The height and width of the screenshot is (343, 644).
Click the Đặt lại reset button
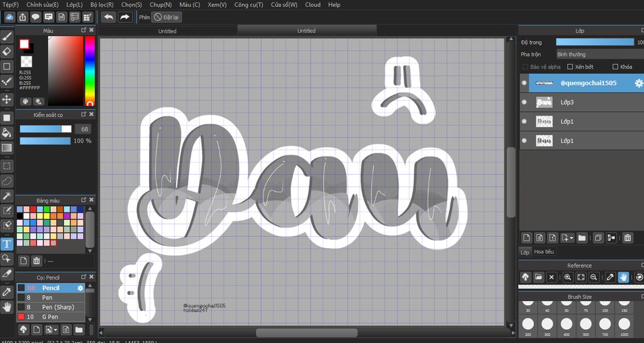pos(166,17)
